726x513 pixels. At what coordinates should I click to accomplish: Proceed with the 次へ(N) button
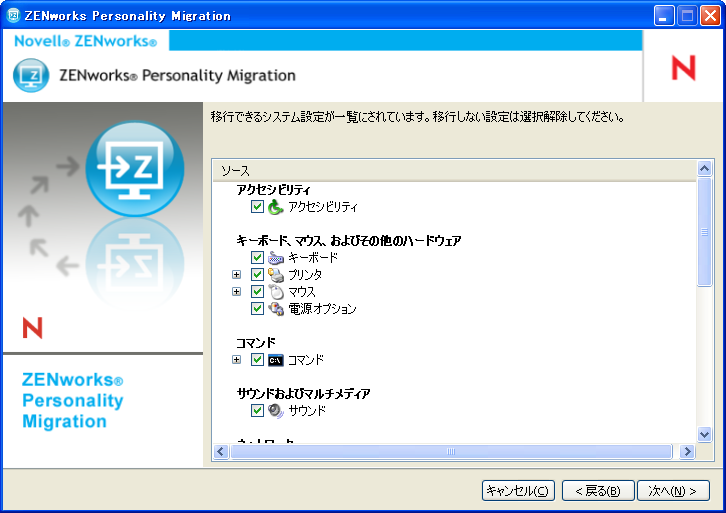(x=673, y=491)
